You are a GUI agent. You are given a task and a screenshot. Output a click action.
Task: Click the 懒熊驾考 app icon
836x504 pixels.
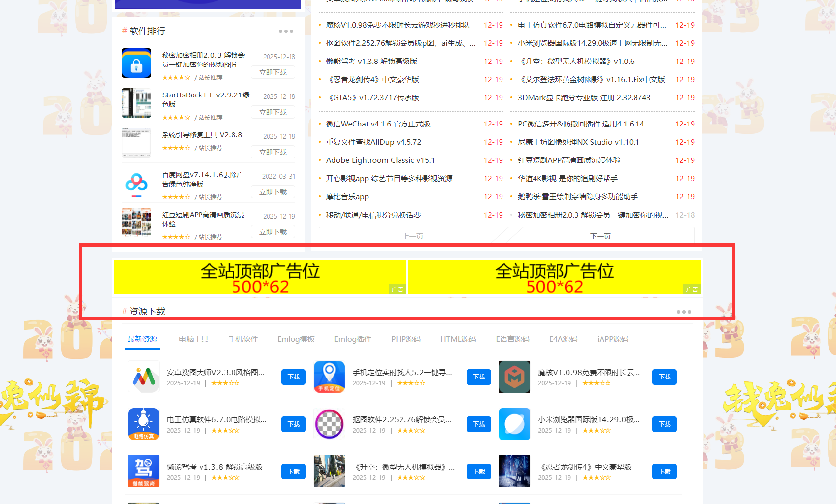[x=143, y=471]
